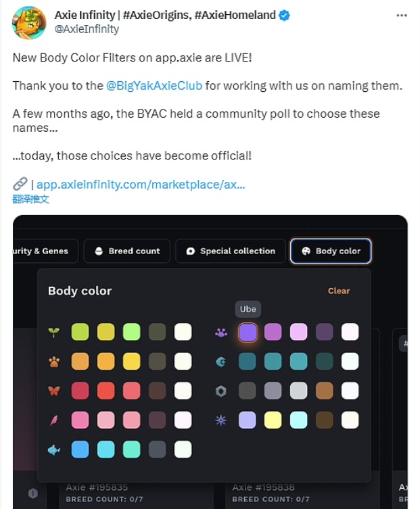
Task: Select the purple Ube color swatch
Action: pos(248,332)
